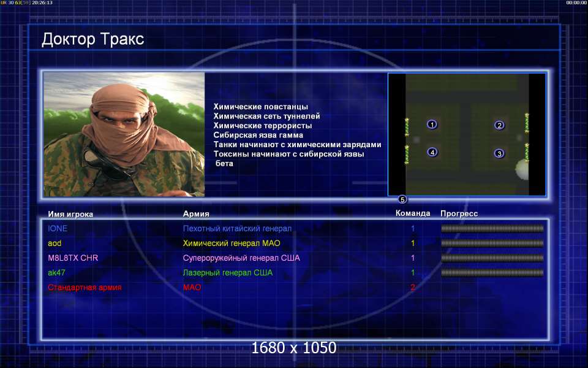Click the "Команда" column header
588x368 pixels.
413,213
